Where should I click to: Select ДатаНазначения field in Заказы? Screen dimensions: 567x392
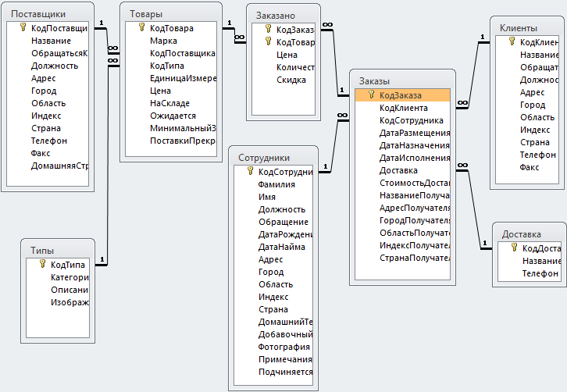(x=402, y=145)
